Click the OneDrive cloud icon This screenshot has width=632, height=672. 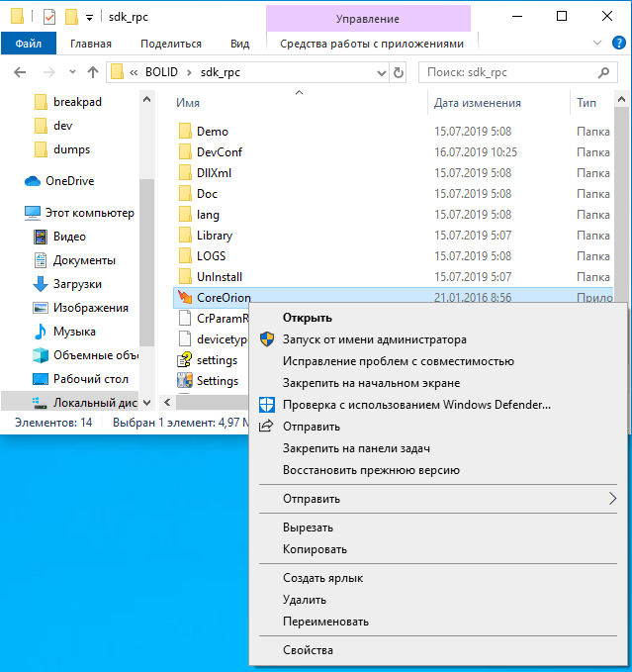coord(33,181)
